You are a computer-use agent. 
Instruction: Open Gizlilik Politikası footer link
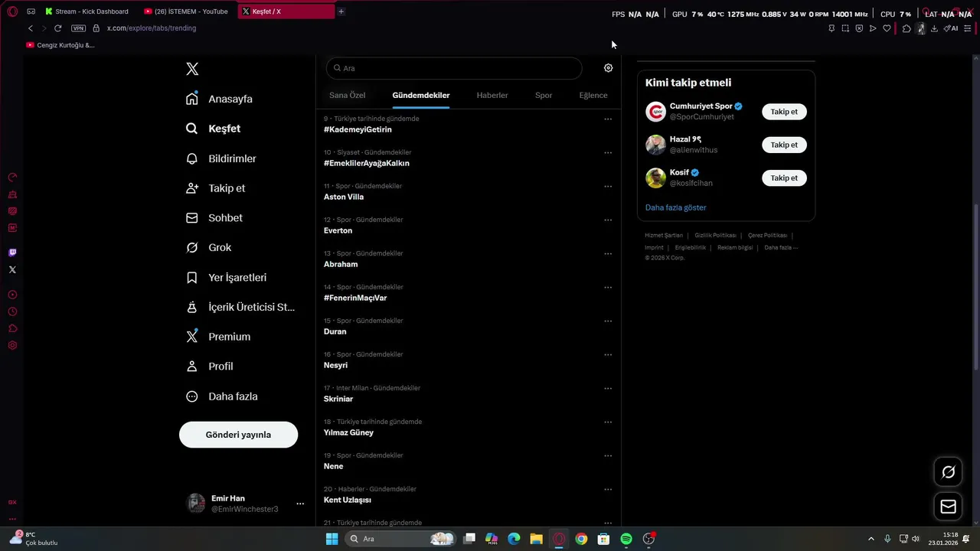click(x=715, y=236)
